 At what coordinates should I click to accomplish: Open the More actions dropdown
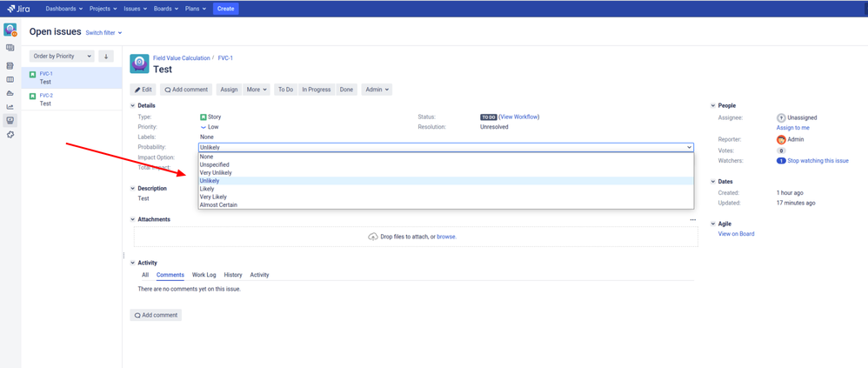click(257, 90)
